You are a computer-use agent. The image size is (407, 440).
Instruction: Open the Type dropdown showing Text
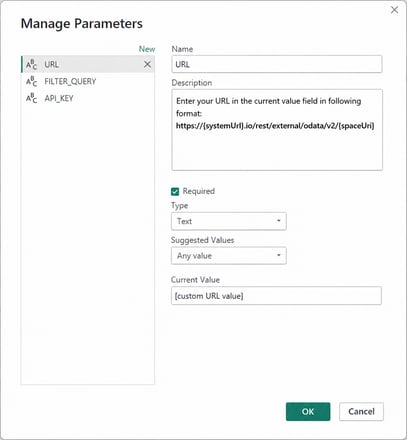[x=229, y=221]
